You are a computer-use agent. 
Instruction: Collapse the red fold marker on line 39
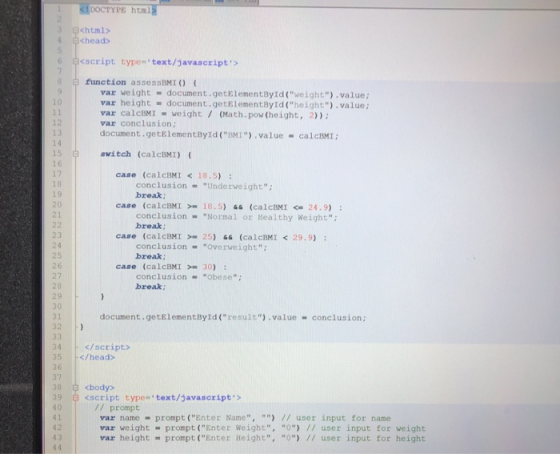click(75, 398)
